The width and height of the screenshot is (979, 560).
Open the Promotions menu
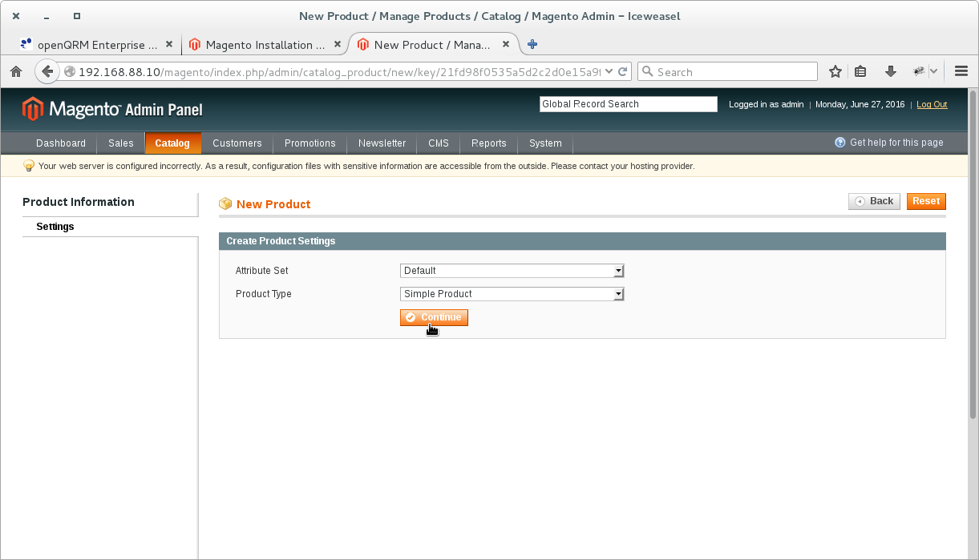(310, 143)
